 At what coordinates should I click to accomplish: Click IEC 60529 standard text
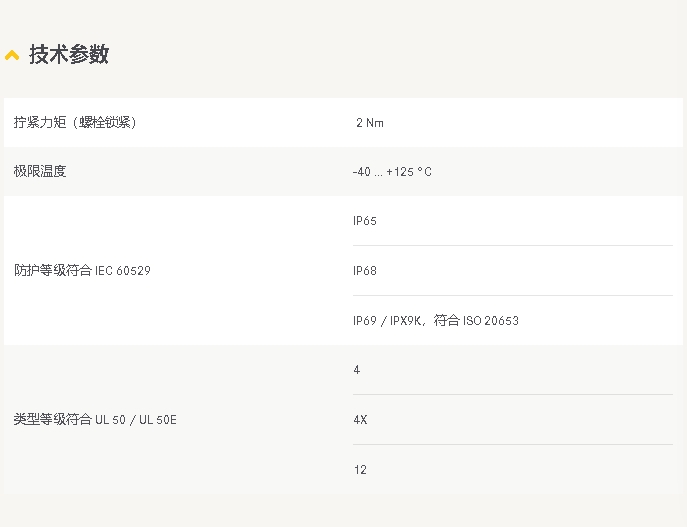(x=123, y=271)
